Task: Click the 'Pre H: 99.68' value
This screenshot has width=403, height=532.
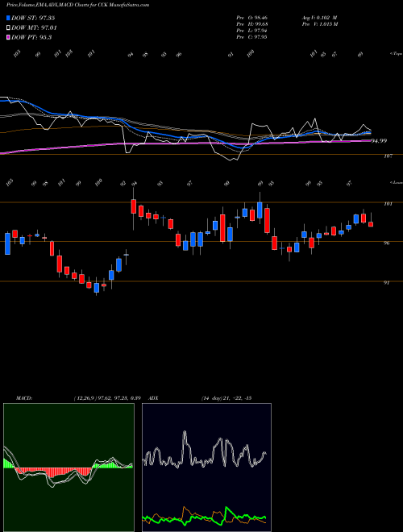Action: [x=252, y=24]
